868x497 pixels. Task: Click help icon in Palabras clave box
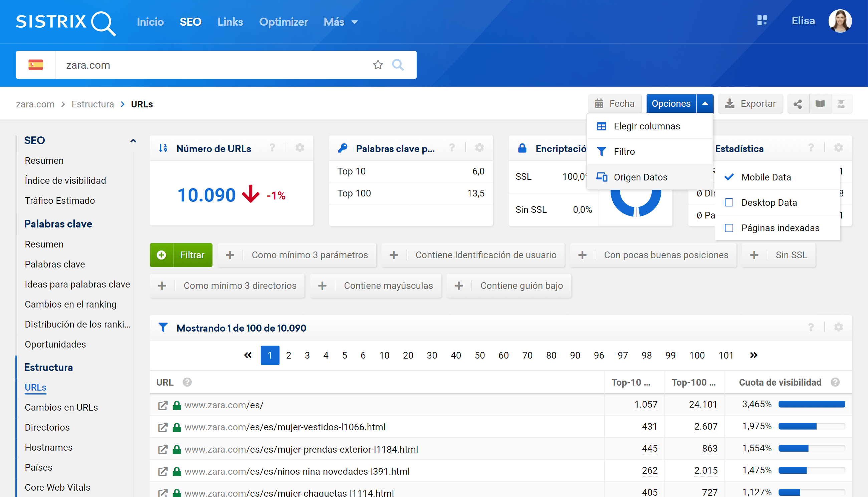(x=452, y=148)
